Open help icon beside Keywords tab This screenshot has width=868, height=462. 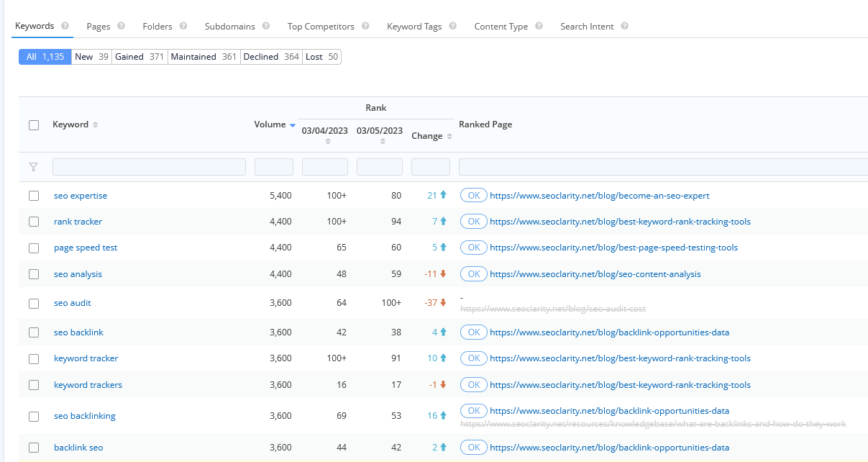tap(65, 26)
